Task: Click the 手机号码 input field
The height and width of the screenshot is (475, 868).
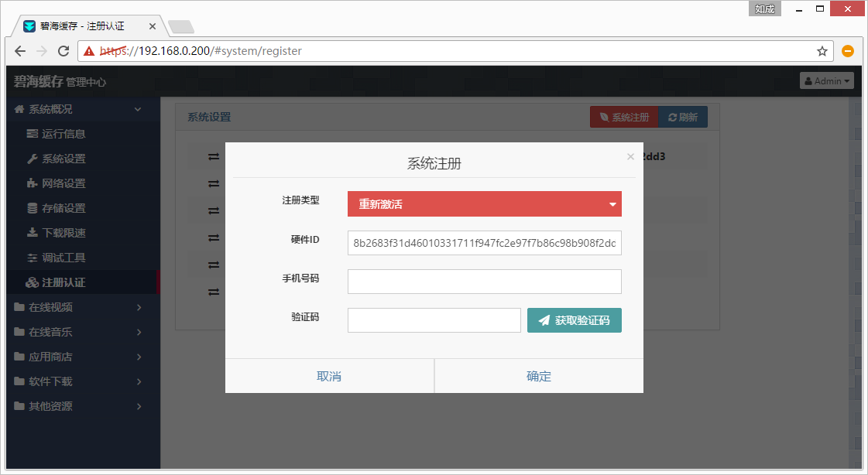Action: [x=484, y=282]
